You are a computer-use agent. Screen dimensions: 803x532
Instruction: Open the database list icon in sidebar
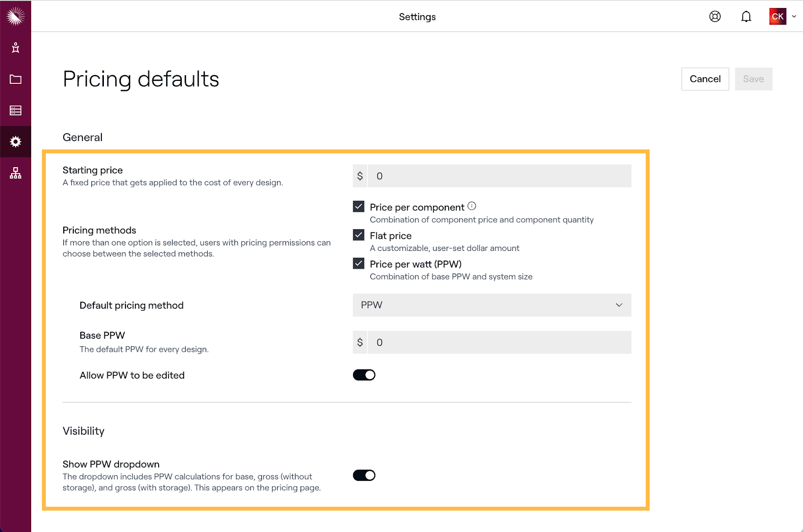pos(16,110)
